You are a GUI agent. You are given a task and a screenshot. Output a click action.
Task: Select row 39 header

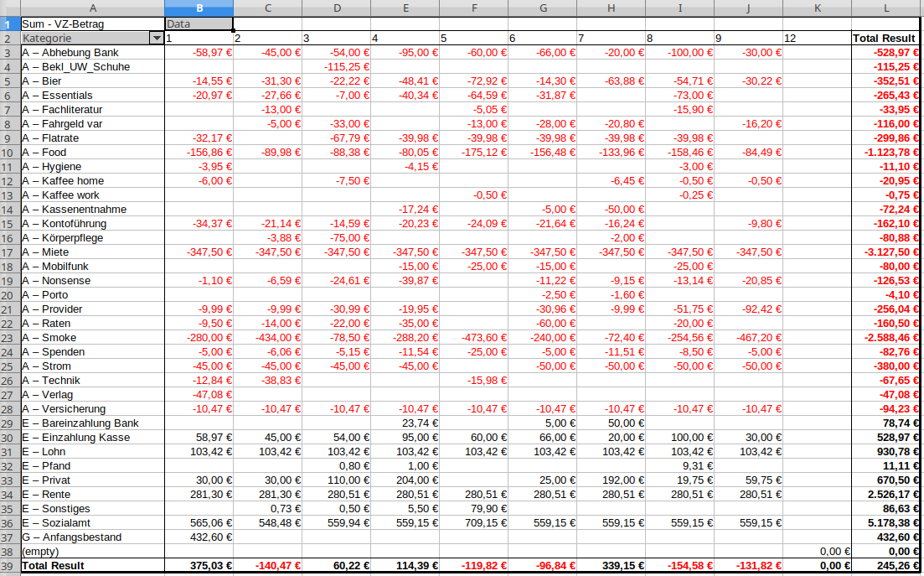click(x=9, y=566)
